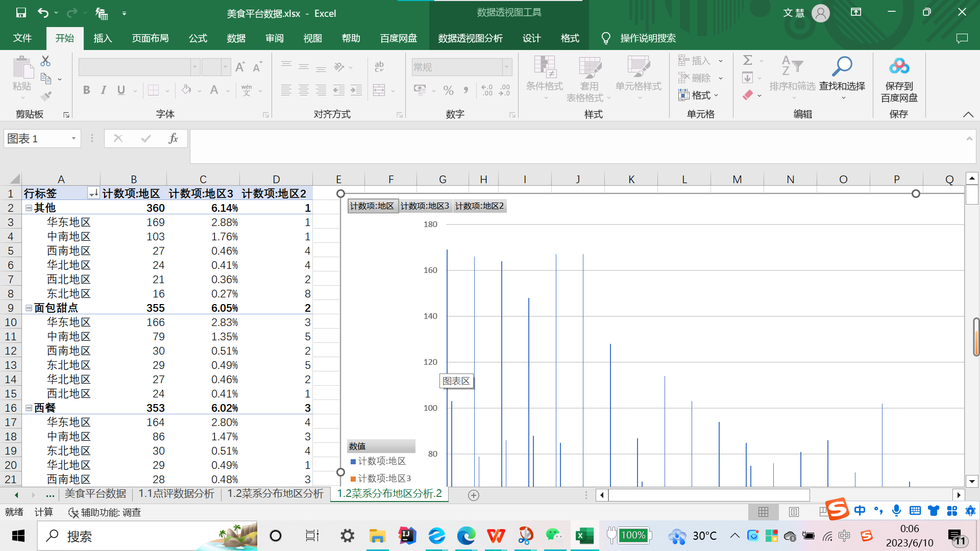Collapse the 西餐 row group
Image resolution: width=980 pixels, height=551 pixels.
click(29, 408)
